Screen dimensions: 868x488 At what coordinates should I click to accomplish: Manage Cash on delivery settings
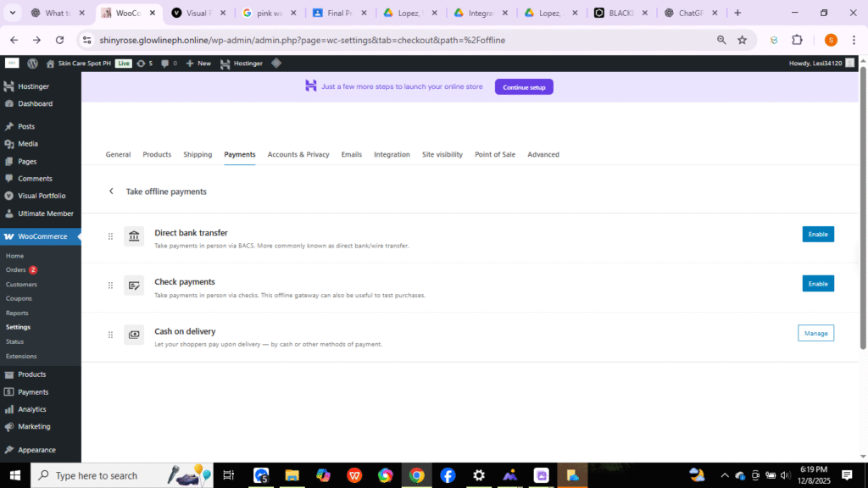point(815,333)
